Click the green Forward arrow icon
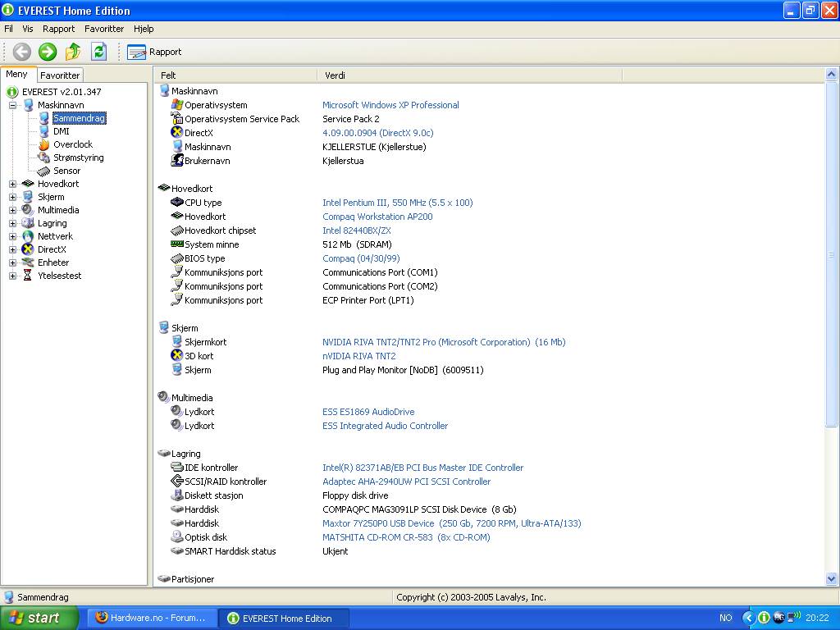 [48, 52]
